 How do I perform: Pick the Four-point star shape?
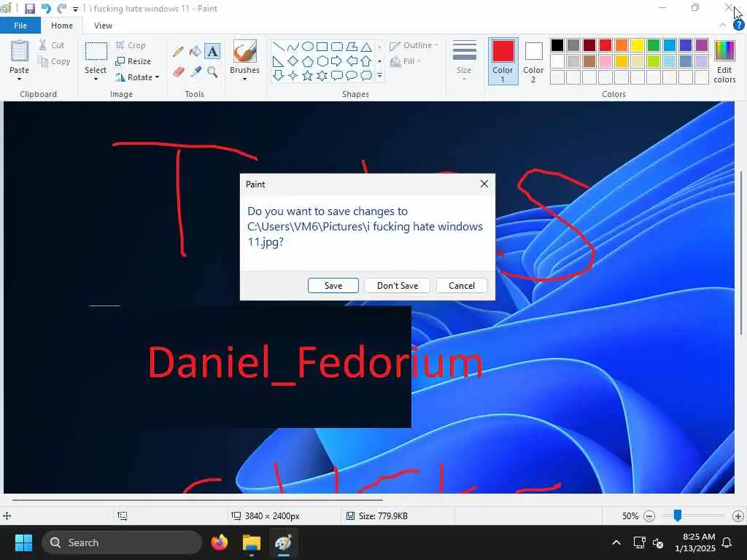[x=293, y=76]
